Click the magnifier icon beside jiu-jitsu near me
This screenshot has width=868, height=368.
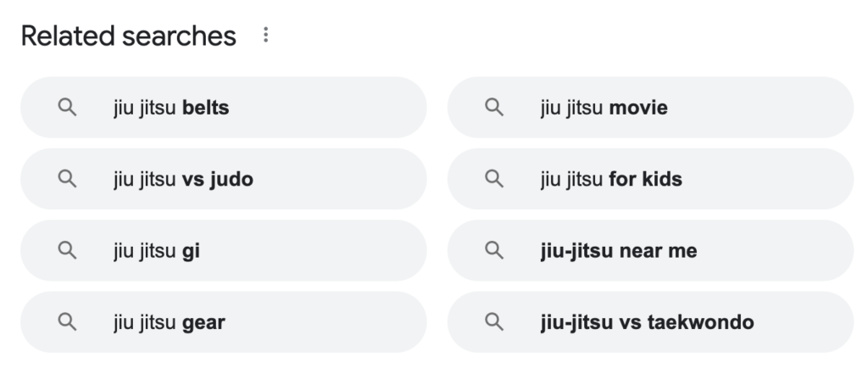point(494,250)
